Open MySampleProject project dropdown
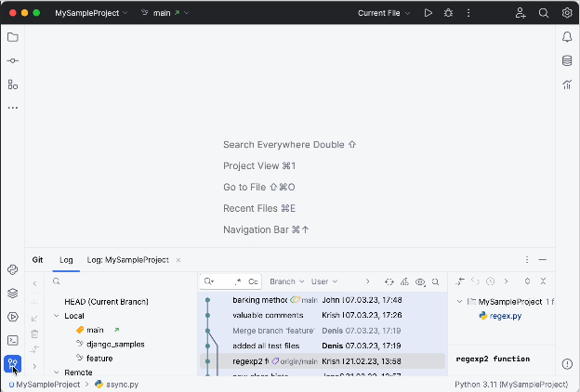Screen dimensions: 580x392 click(x=91, y=13)
